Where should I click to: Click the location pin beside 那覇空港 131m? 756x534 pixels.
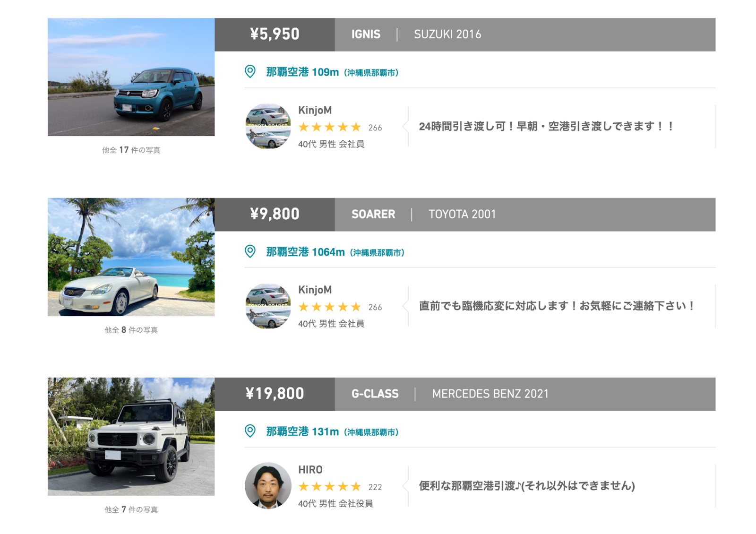[x=250, y=431]
